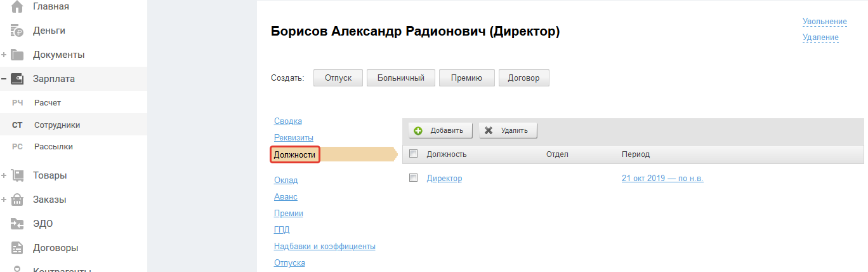Expand the Документы section with plus sign
Viewport: 868px width, 272px height.
click(x=4, y=55)
